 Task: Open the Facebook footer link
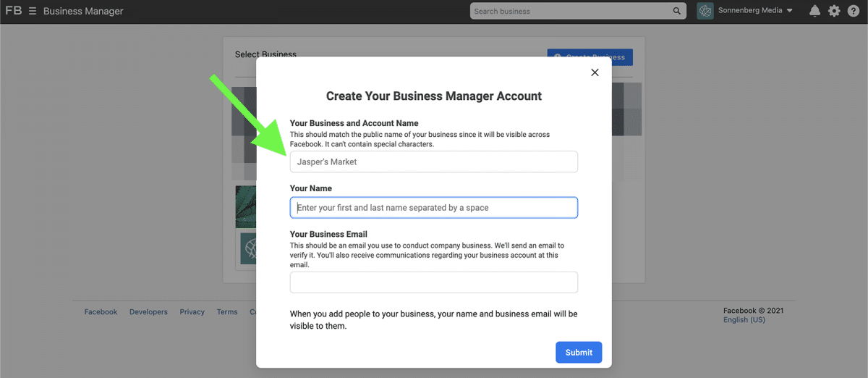(x=101, y=312)
